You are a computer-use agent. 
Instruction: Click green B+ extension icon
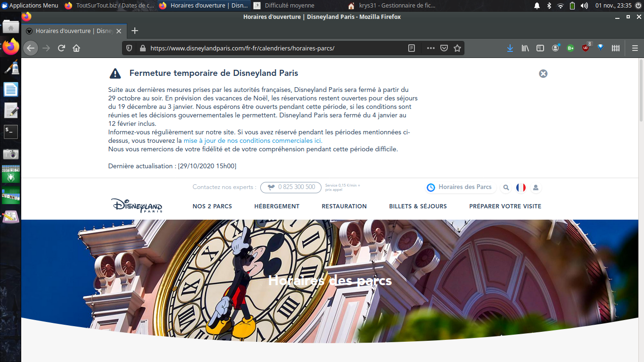point(570,48)
